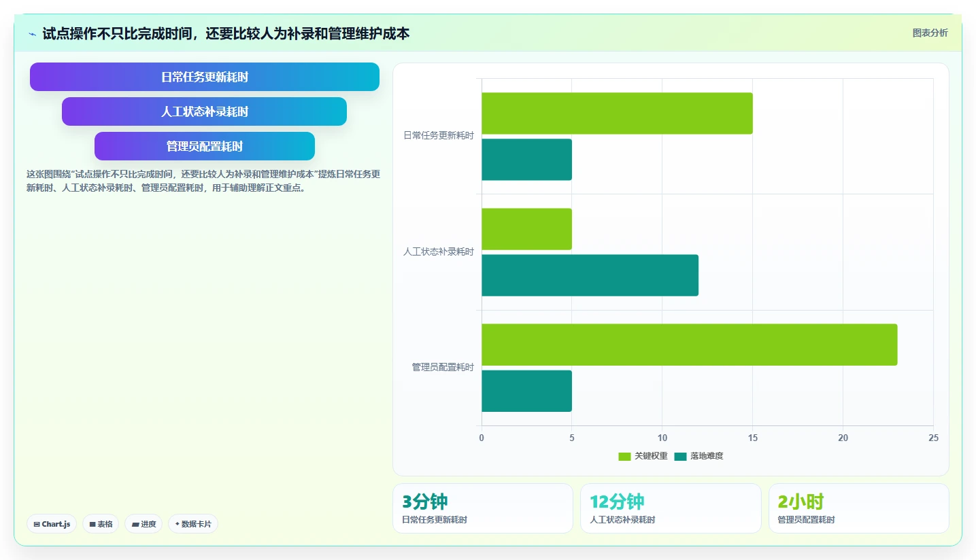Click the x-axis tick label 25

(933, 438)
